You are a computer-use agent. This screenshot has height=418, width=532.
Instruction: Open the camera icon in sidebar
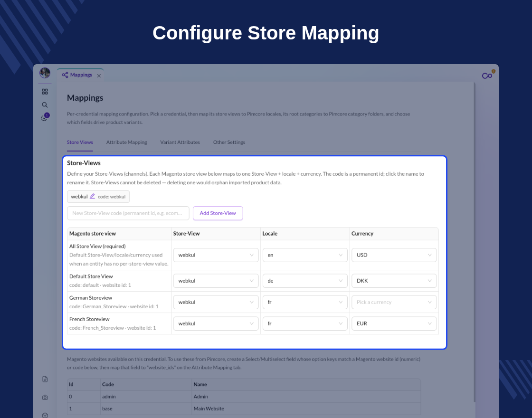[x=45, y=397]
